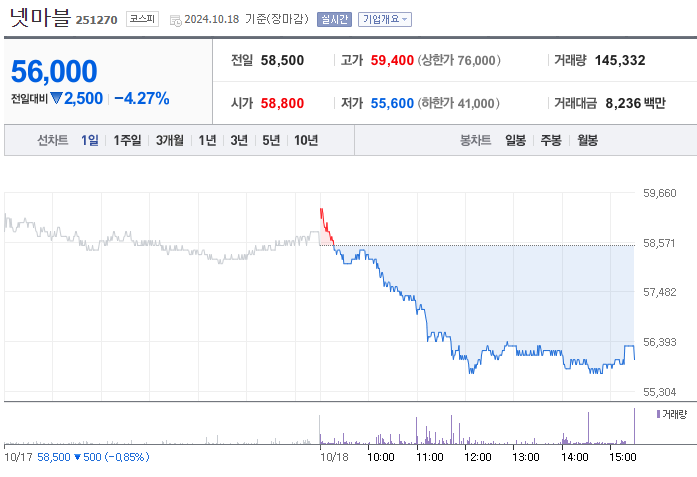Click the 11:00 time axis label

pos(430,457)
